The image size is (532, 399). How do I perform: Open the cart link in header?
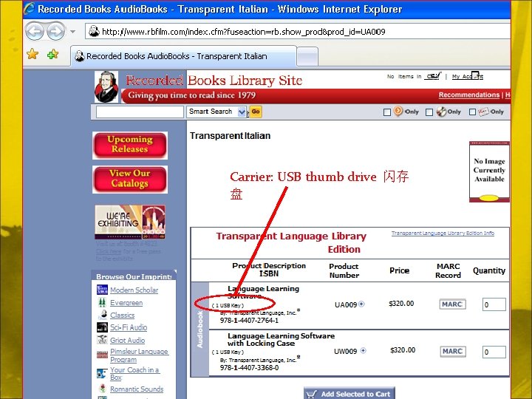[x=432, y=76]
